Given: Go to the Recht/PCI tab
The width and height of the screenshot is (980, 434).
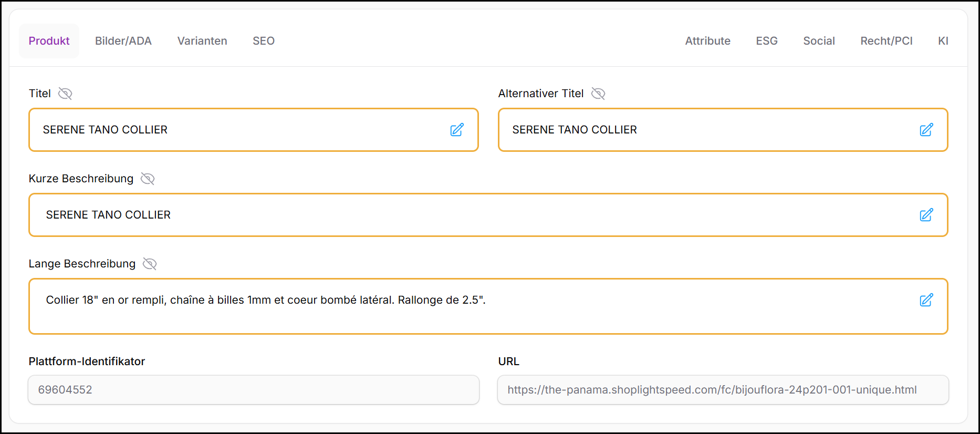Looking at the screenshot, I should (886, 41).
